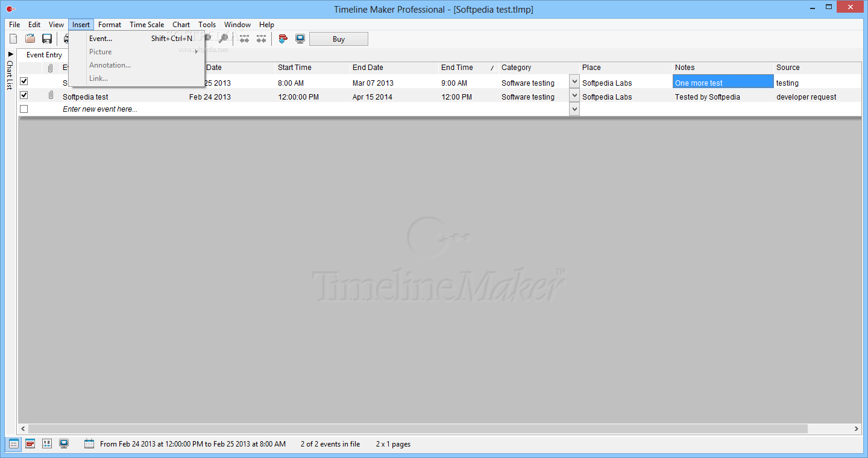This screenshot has width=868, height=458.
Task: Click the Buy button
Action: pyautogui.click(x=339, y=39)
